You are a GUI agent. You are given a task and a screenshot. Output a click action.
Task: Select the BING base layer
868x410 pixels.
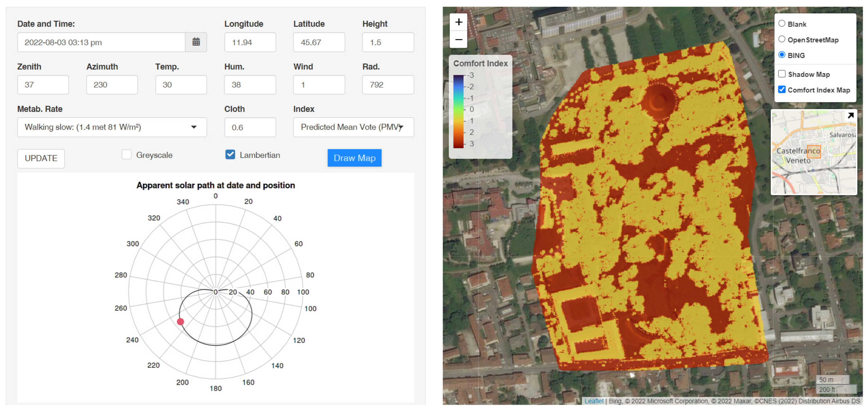pyautogui.click(x=782, y=55)
